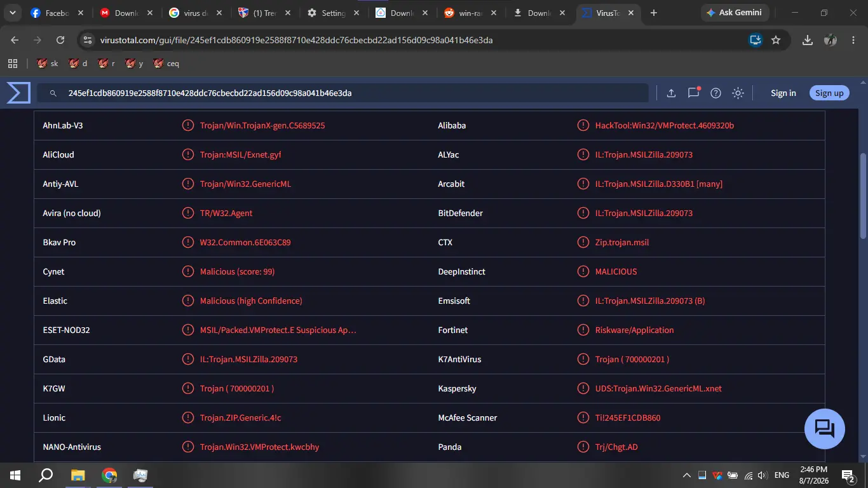Image resolution: width=868 pixels, height=488 pixels.
Task: Click the 'Trj/Chgt.AD' Panda result
Action: [616, 447]
